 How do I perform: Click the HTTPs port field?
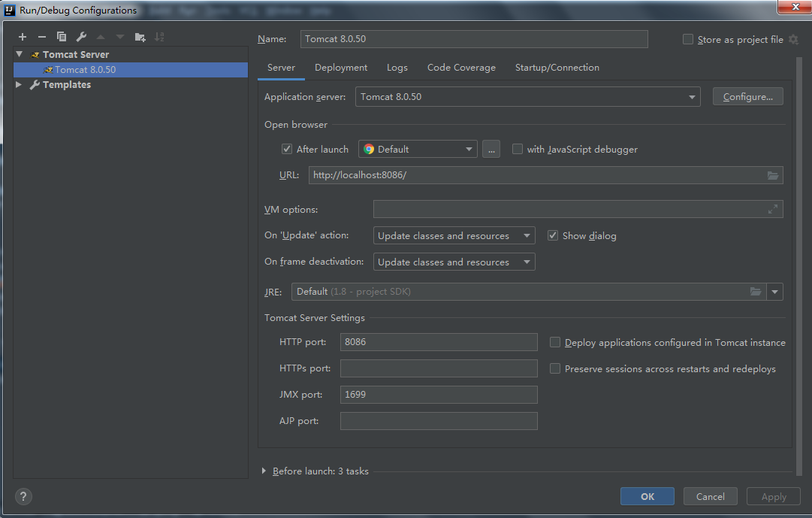(x=439, y=368)
